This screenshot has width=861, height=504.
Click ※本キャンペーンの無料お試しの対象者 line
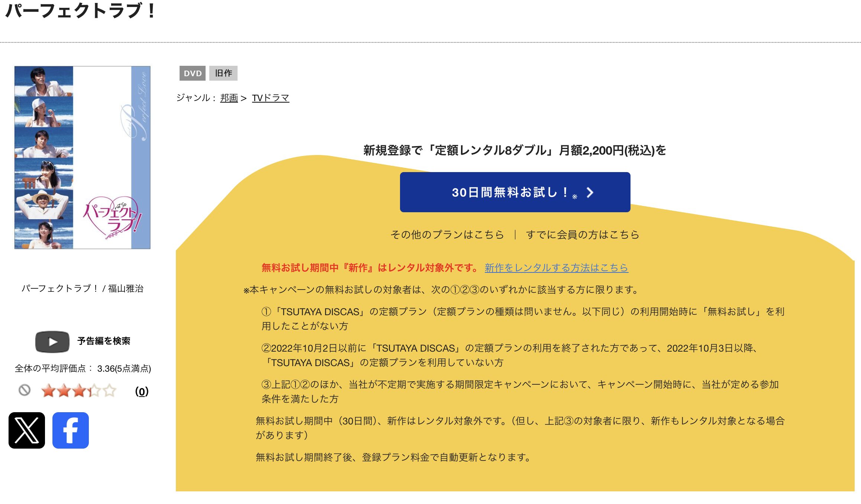441,290
